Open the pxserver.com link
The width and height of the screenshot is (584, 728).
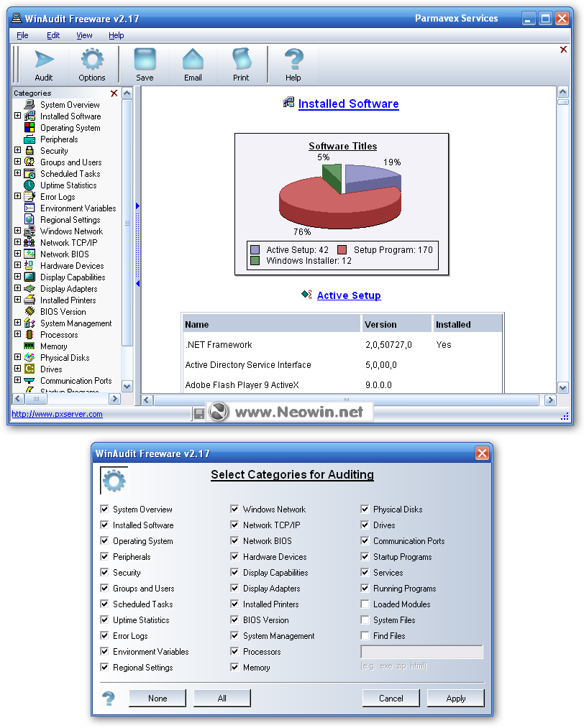point(57,414)
